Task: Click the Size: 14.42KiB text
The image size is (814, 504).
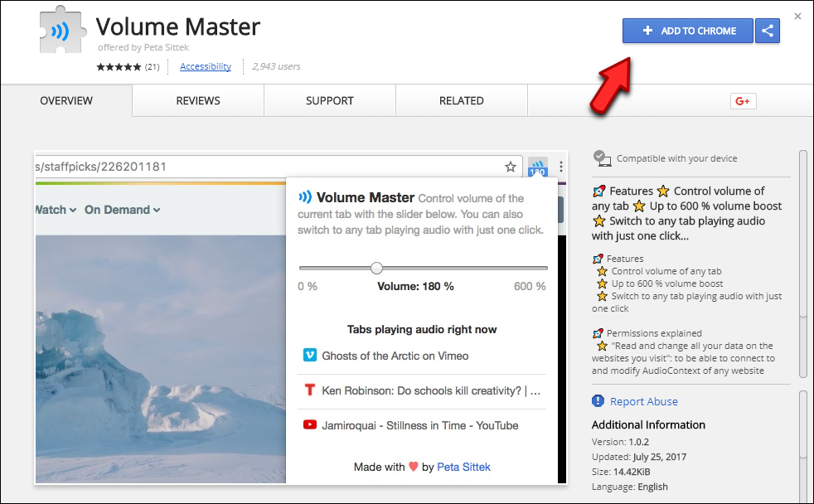Action: point(621,472)
